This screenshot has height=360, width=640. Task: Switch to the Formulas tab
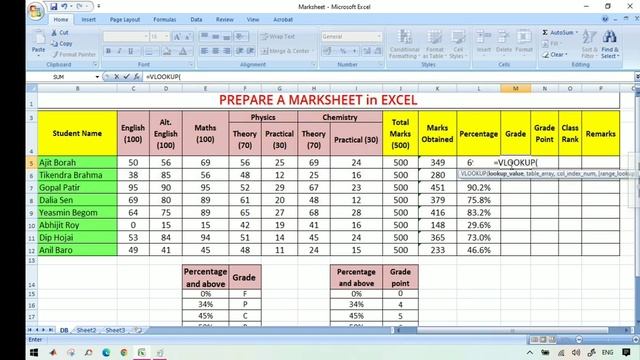pos(164,19)
